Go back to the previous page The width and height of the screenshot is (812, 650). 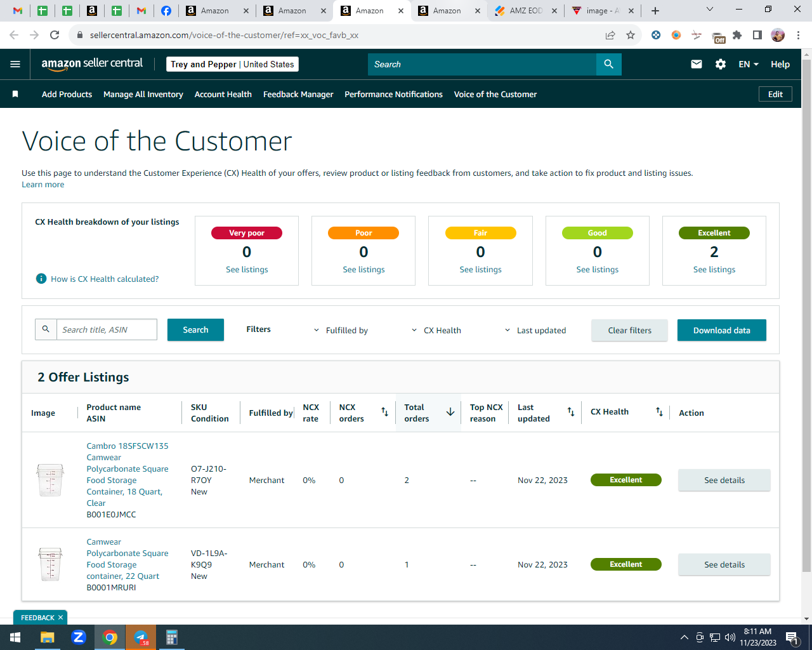(14, 35)
